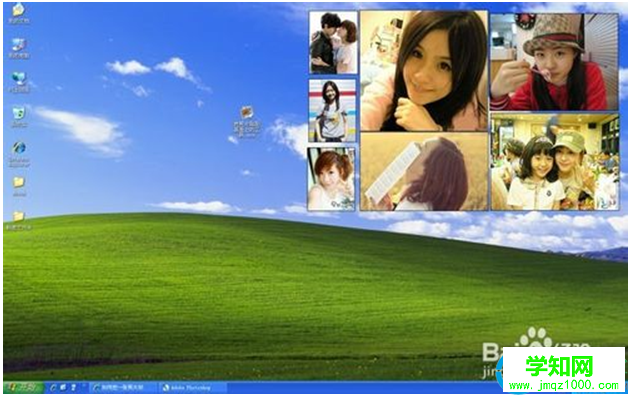Viewport: 630px width, 397px height.
Task: Select the My Documents desktop icon
Action: (x=18, y=14)
